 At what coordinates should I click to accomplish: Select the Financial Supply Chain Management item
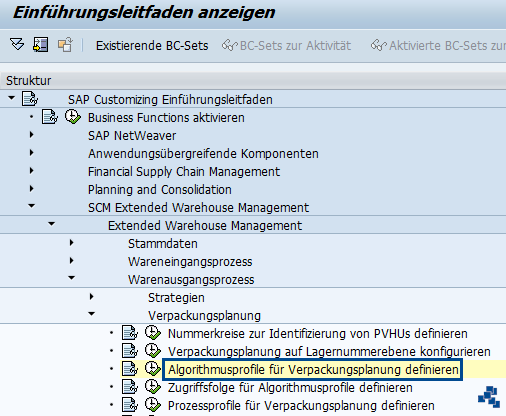pos(184,172)
